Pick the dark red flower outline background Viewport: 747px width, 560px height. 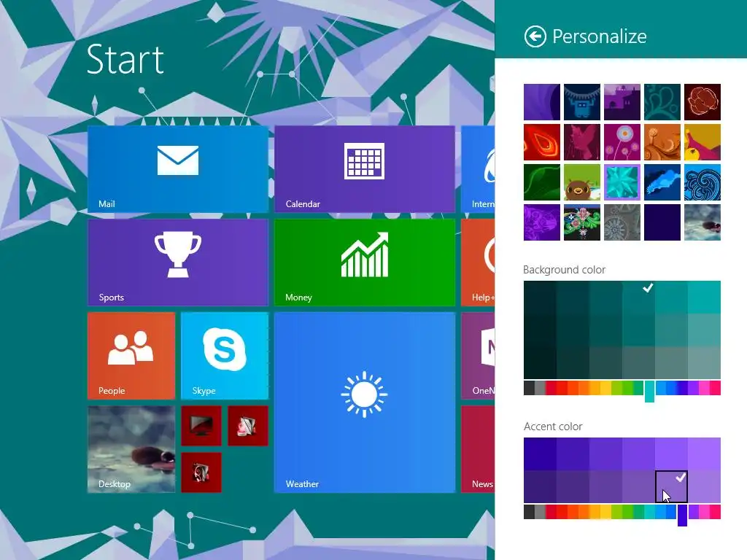point(703,102)
